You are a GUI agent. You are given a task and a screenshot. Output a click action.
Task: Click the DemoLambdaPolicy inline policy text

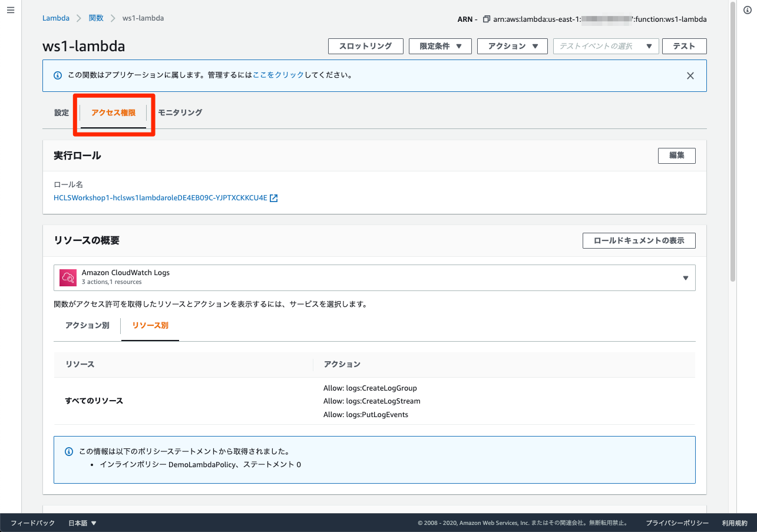(200, 464)
